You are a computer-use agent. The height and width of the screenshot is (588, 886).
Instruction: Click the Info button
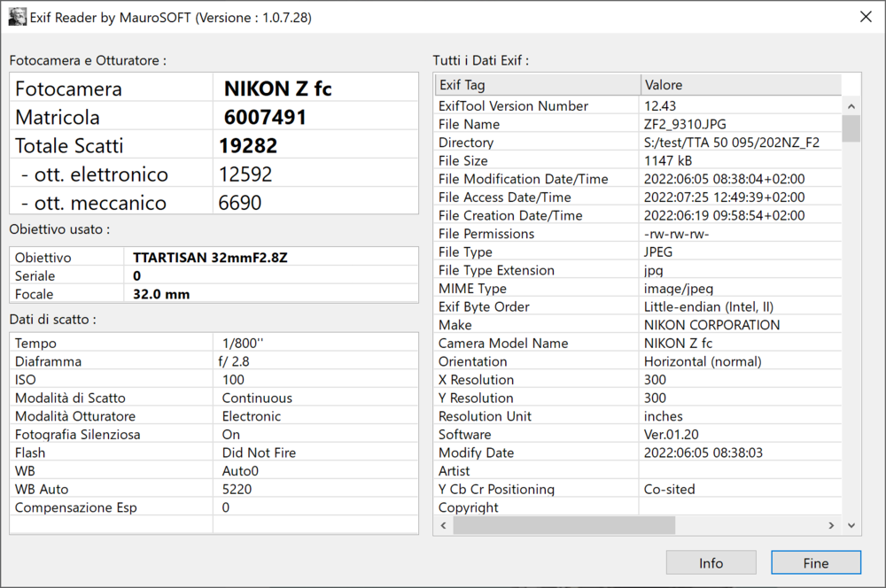tap(711, 562)
